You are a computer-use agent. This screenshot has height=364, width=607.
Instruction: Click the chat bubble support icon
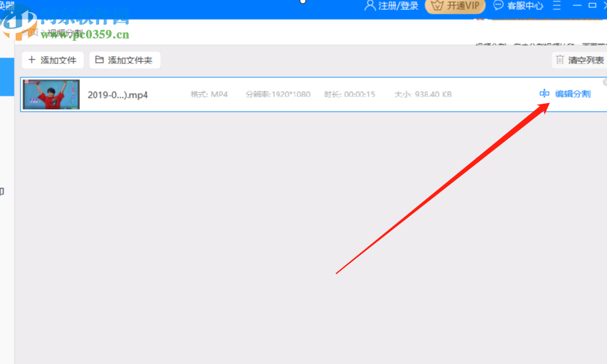[x=498, y=5]
